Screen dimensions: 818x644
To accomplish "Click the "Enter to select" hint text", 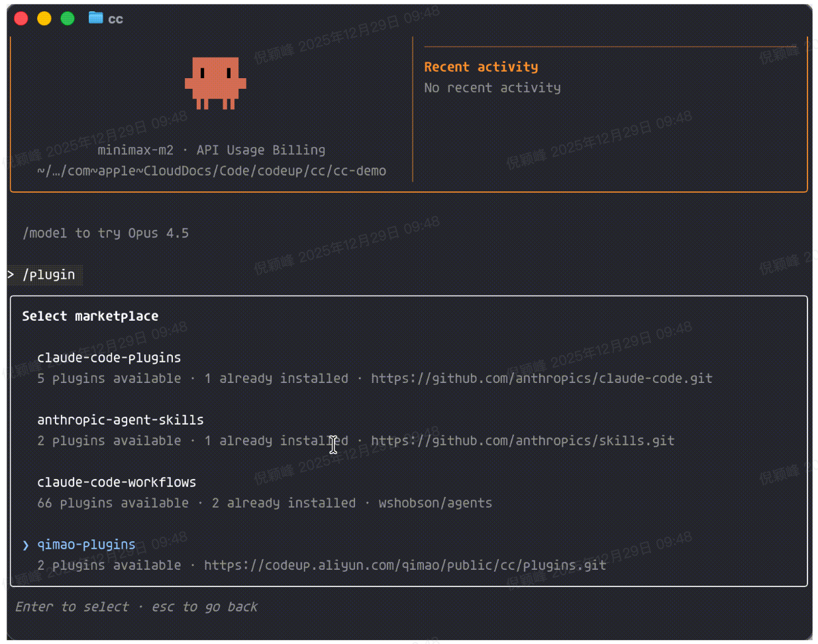I will click(72, 607).
